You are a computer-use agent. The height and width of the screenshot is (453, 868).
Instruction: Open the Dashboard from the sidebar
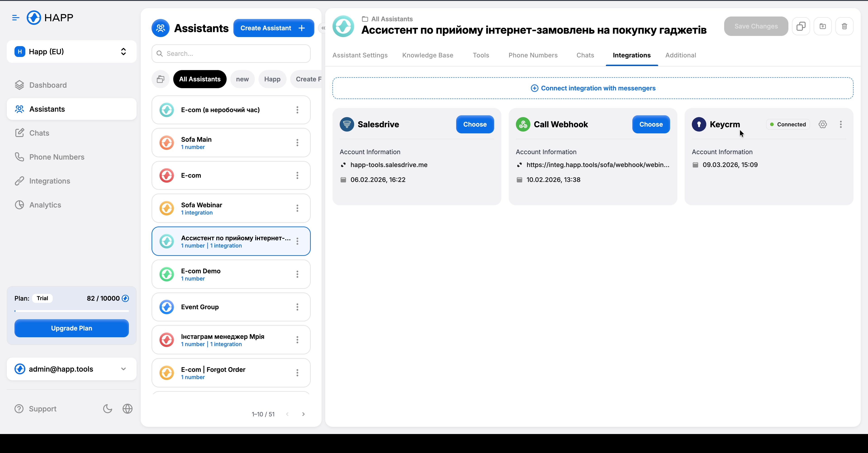[48, 85]
